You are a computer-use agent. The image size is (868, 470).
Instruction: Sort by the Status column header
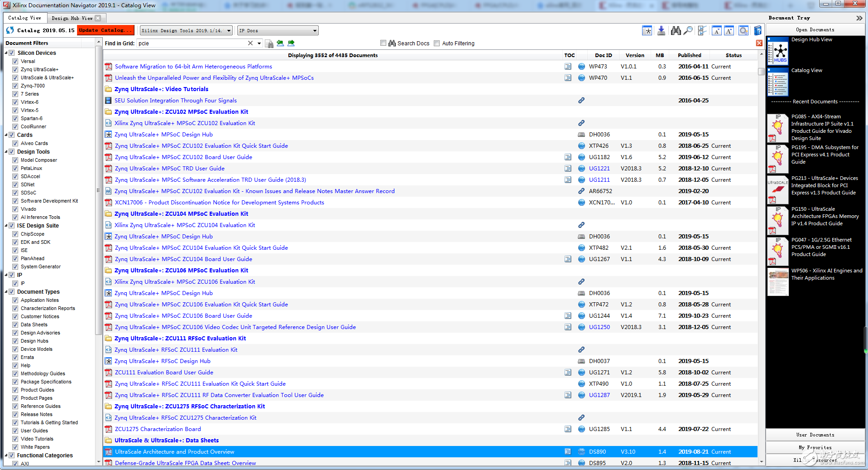(x=734, y=55)
